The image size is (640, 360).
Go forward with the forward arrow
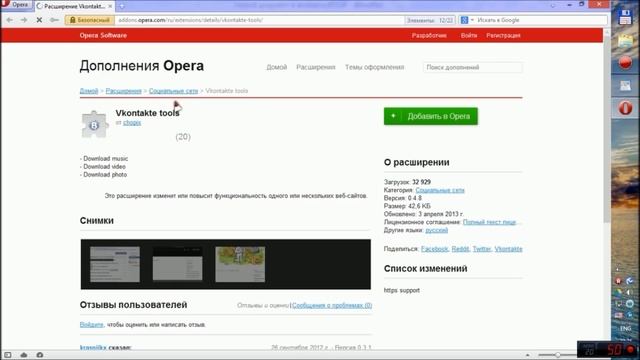click(x=24, y=20)
